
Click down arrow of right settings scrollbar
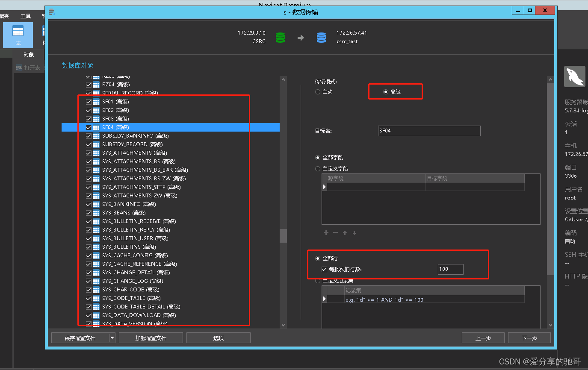point(550,325)
